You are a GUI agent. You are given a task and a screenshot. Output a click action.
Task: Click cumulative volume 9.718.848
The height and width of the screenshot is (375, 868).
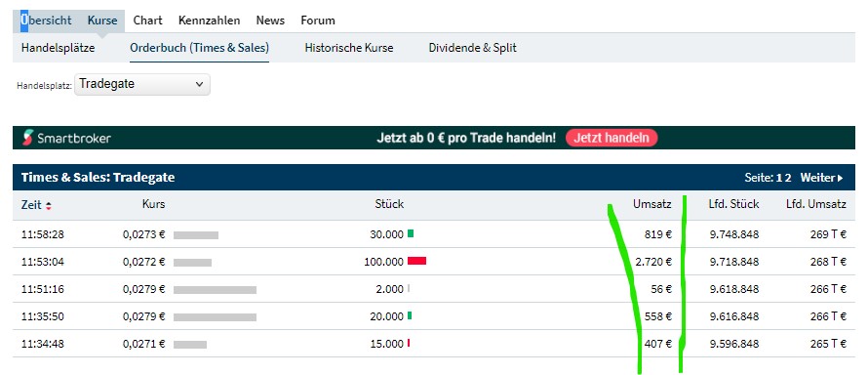[734, 262]
